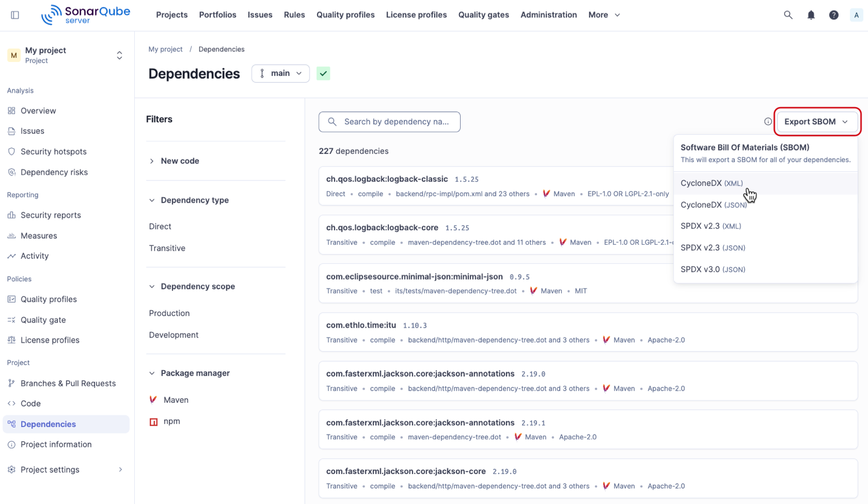Click the Code brackets icon
This screenshot has height=504, width=868.
click(12, 403)
